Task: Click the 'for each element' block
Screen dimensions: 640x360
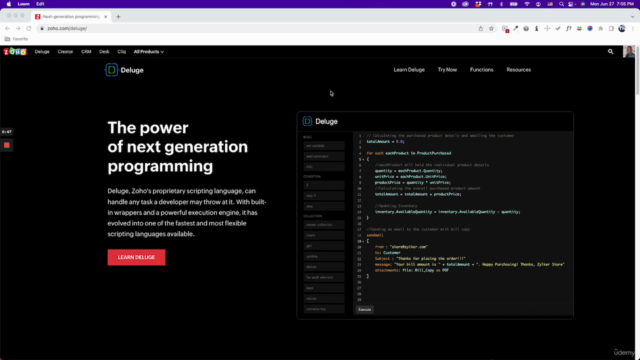Action: tap(324, 278)
